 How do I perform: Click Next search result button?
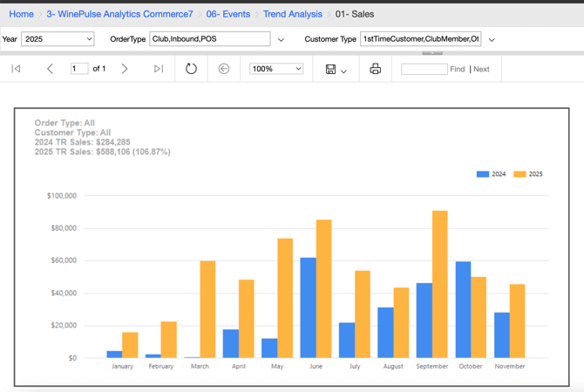pyautogui.click(x=481, y=69)
